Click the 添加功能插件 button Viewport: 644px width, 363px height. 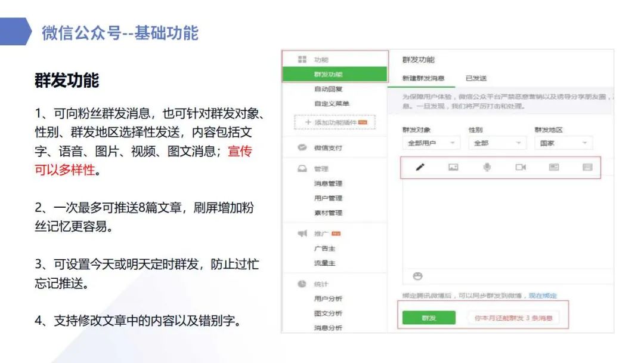point(335,122)
